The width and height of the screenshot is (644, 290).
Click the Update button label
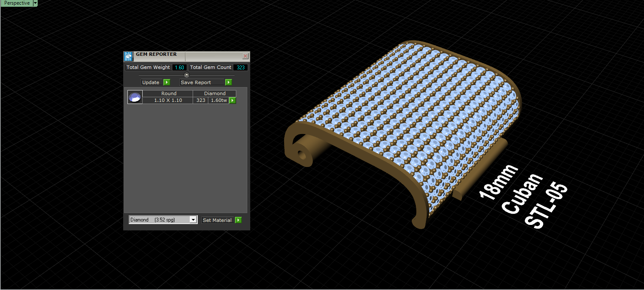(x=151, y=82)
